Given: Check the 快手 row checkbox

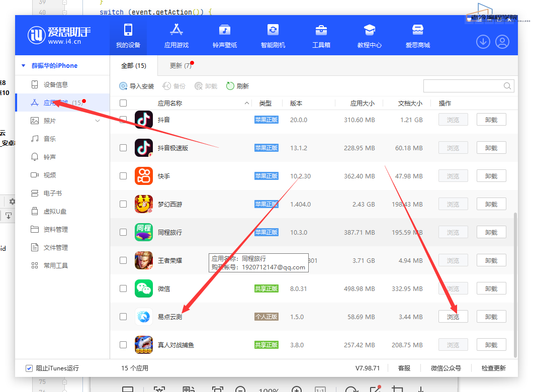Looking at the screenshot, I should [123, 176].
